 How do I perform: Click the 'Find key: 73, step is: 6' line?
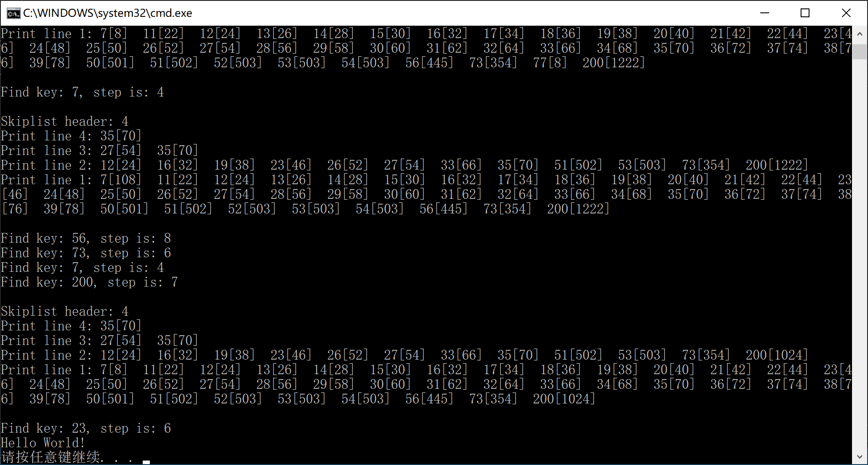(x=86, y=253)
